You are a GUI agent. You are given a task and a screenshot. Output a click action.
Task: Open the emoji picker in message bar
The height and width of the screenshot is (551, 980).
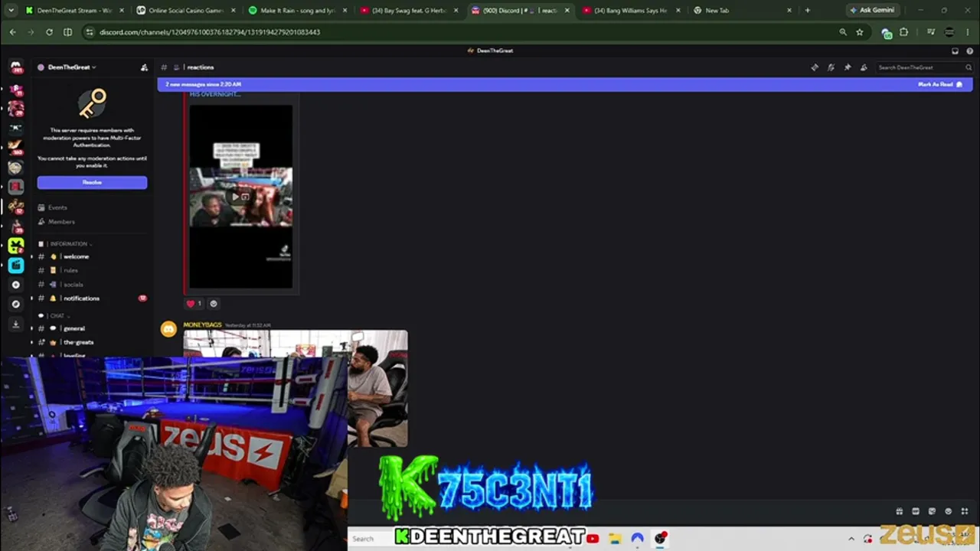[x=949, y=511]
